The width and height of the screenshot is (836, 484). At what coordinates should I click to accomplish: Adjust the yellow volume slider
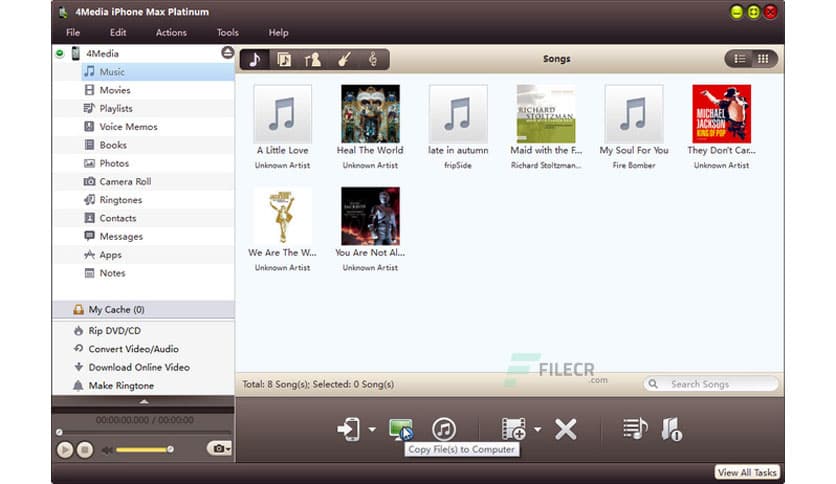143,450
